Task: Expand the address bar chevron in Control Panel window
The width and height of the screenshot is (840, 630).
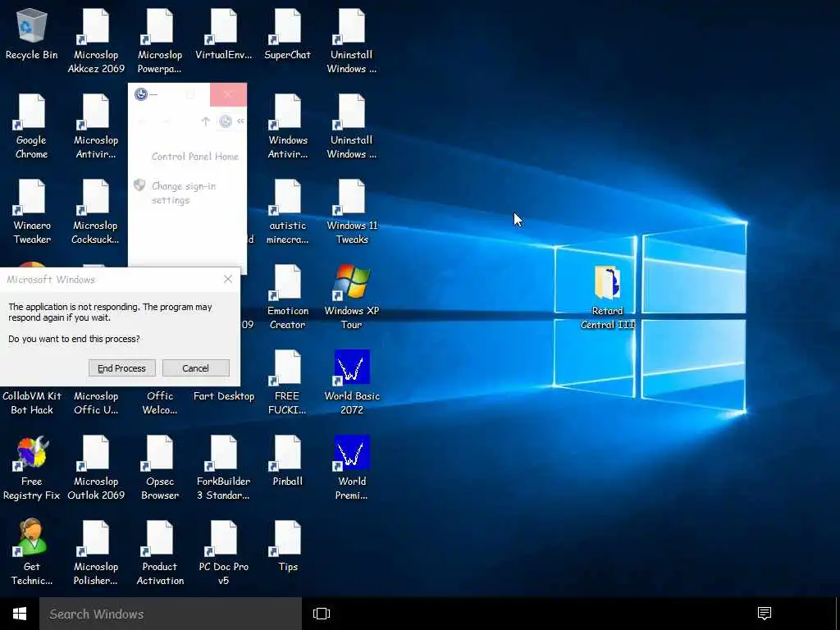Action: (x=240, y=121)
